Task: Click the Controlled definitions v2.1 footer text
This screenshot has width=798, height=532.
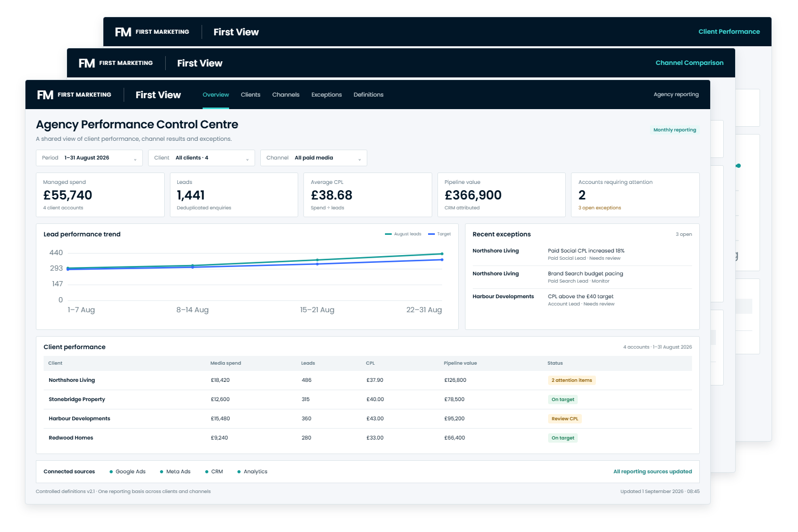Action: [123, 491]
